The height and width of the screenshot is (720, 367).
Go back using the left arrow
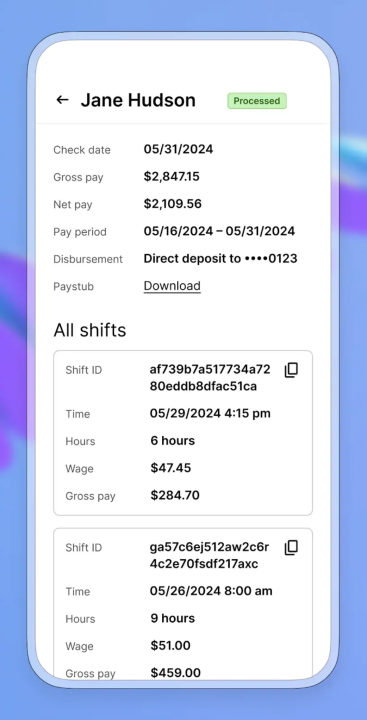62,100
